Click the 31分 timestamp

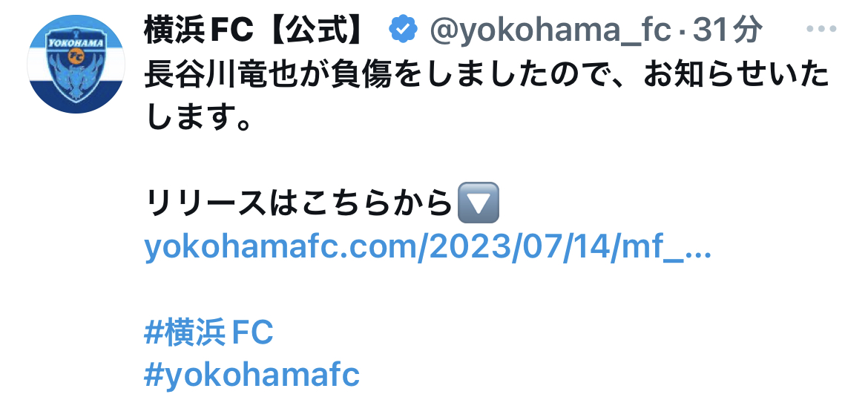727,30
